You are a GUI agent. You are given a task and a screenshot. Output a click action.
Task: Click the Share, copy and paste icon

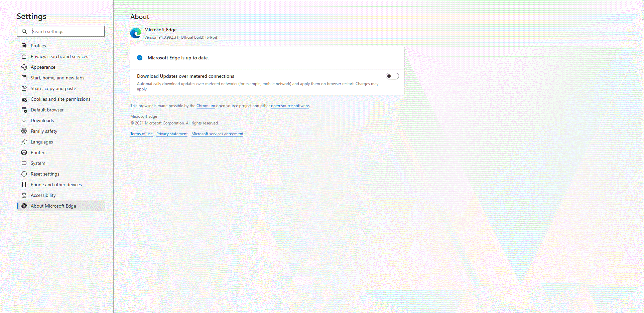pos(24,88)
